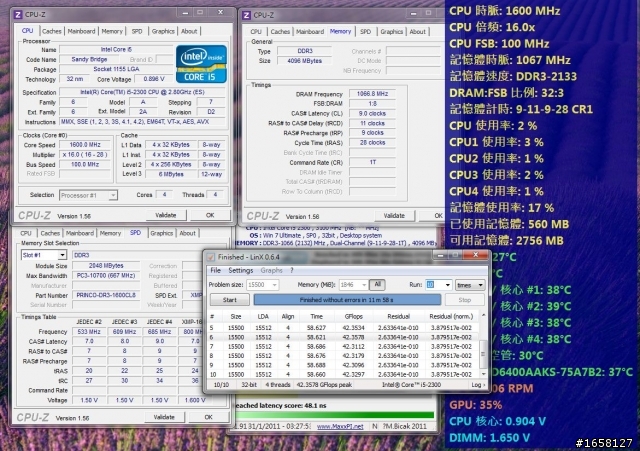640x451 pixels.
Task: Click the LinX results table scrollbar
Action: pyautogui.click(x=483, y=344)
